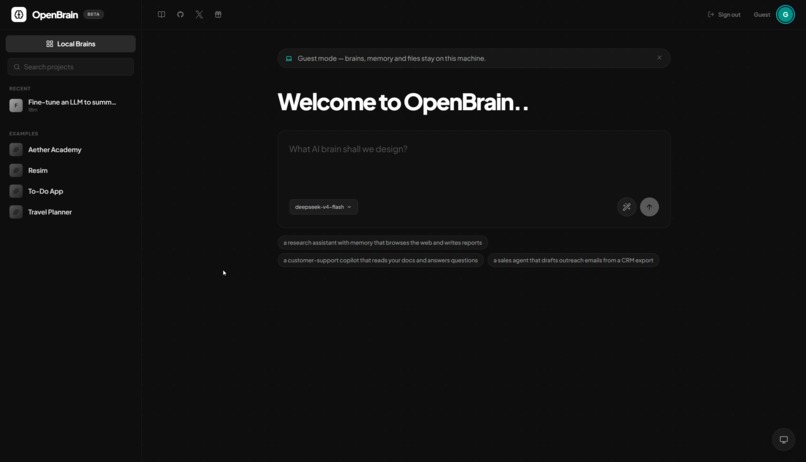
Task: Select the customer-support copilot suggestion chip
Action: click(380, 260)
